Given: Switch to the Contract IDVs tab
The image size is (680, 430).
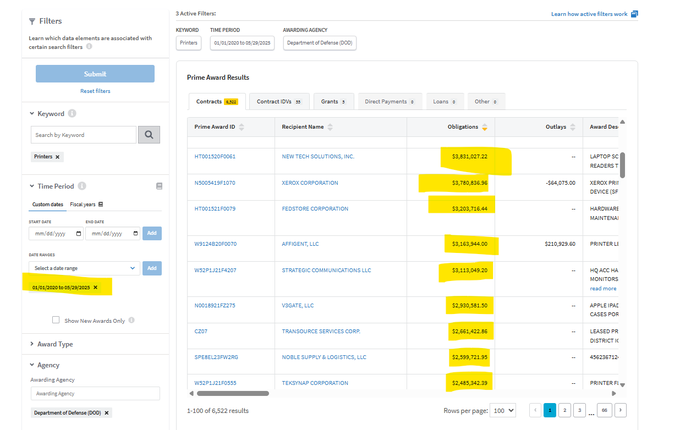Looking at the screenshot, I should [x=280, y=101].
